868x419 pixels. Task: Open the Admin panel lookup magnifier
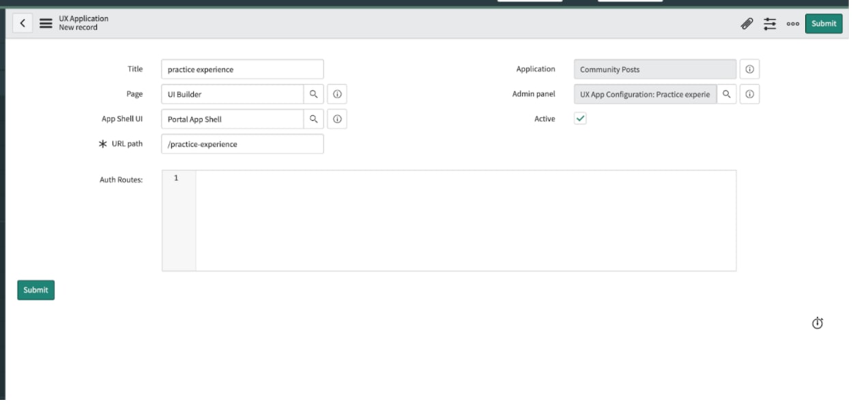(726, 93)
